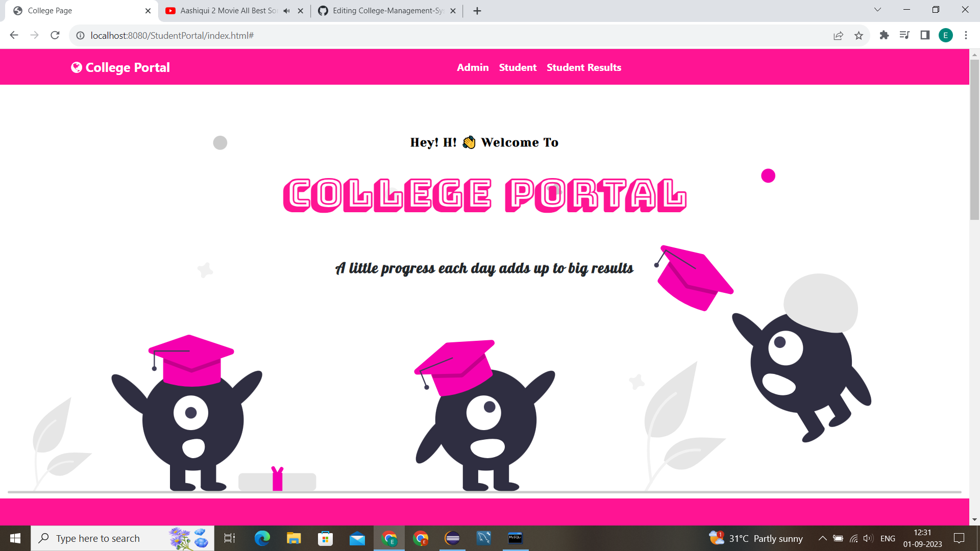The width and height of the screenshot is (980, 551).
Task: Toggle bookmark star for current page
Action: pyautogui.click(x=859, y=35)
